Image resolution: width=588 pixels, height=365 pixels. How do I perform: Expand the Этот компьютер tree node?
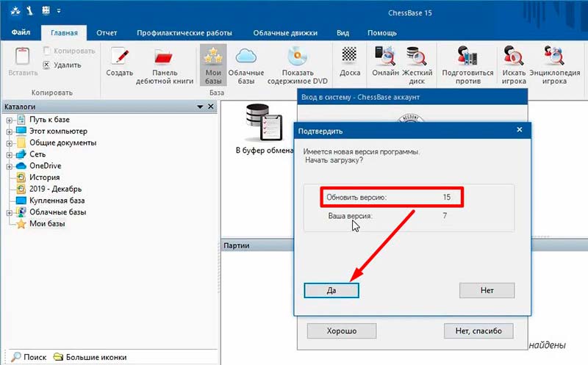point(9,131)
